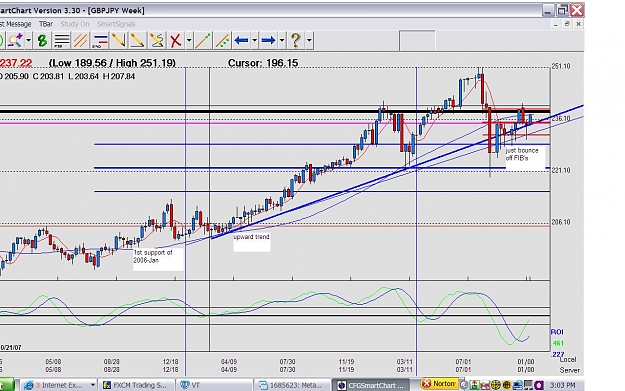Screen dimensions: 625x391
Task: Click the Cursor: 196.15 readout
Action: [263, 63]
